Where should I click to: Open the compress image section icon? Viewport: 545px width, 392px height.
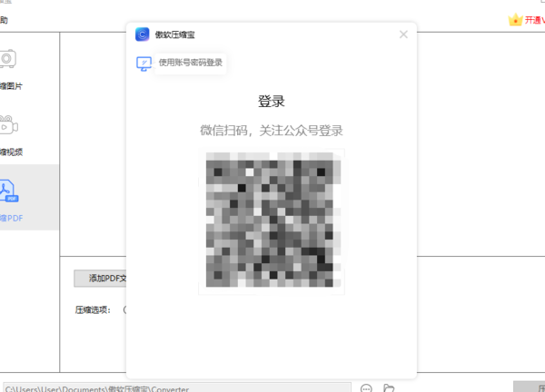(7, 59)
